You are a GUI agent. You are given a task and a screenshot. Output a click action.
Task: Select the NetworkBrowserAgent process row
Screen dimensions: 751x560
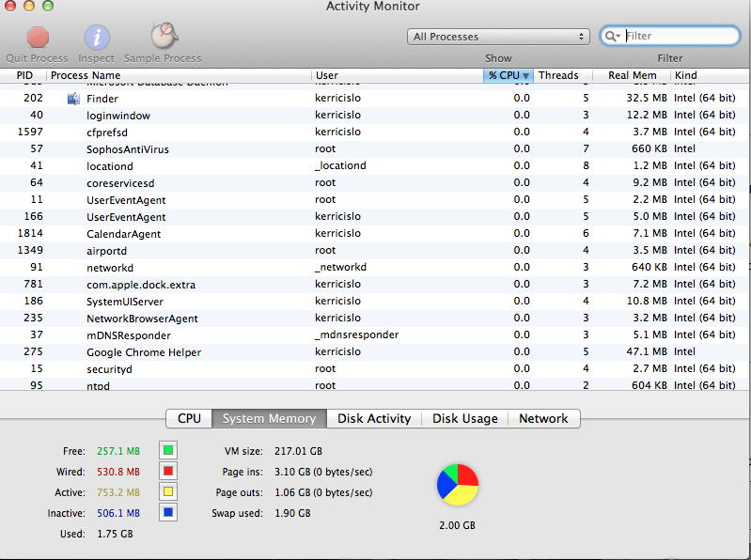pyautogui.click(x=374, y=319)
